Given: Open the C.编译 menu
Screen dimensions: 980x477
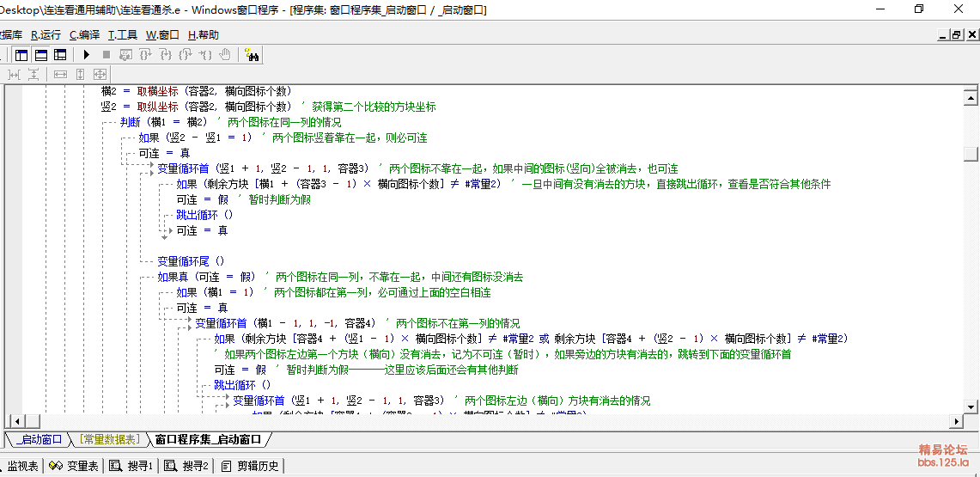Looking at the screenshot, I should click(84, 35).
